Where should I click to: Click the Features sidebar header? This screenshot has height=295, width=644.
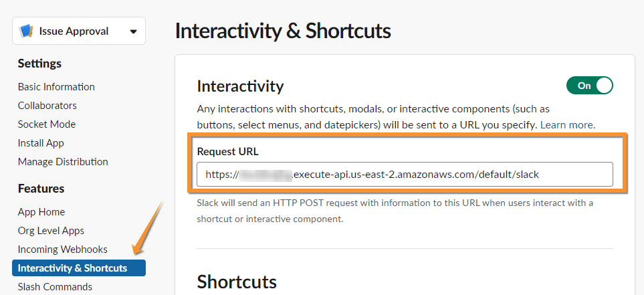41,189
